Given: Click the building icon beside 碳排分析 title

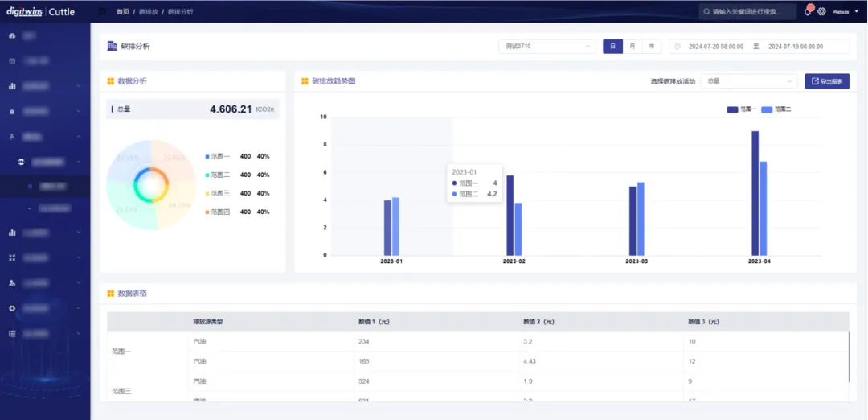Looking at the screenshot, I should point(112,46).
